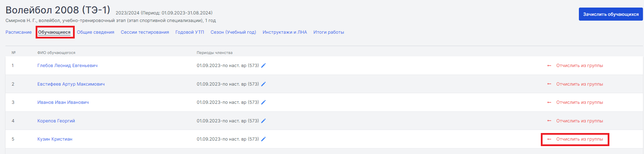Edit membership period for Глебов Леонид Евгеньевич

coord(263,66)
